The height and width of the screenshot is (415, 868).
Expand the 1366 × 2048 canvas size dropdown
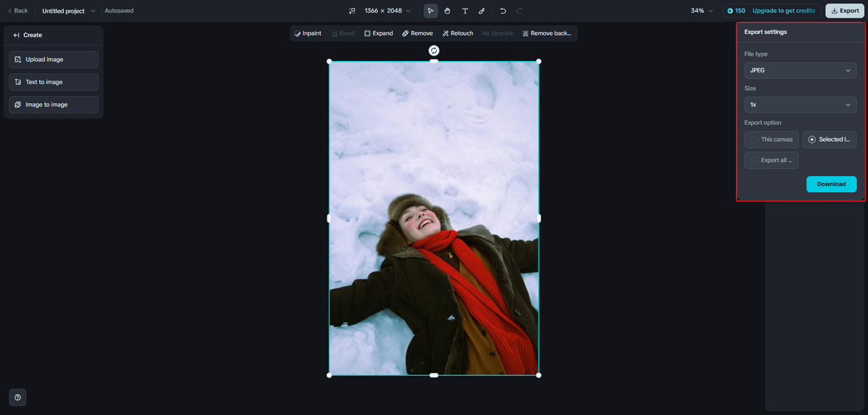coord(387,11)
